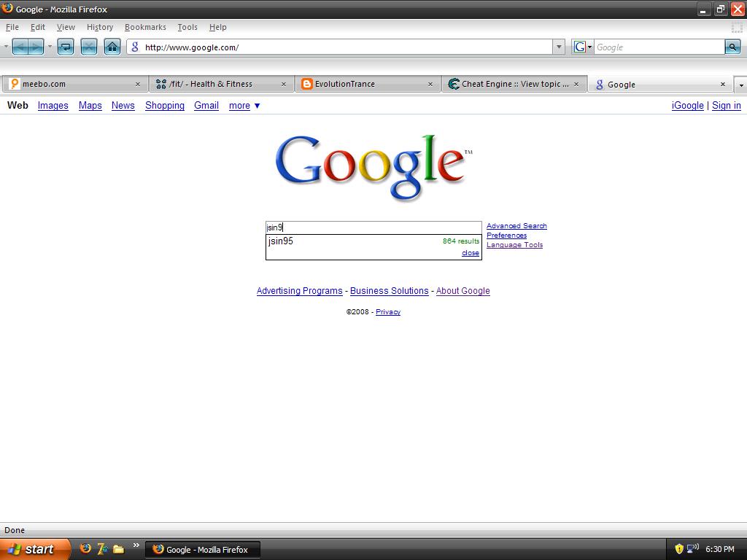The image size is (747, 560).
Task: Expand quick launch overflow chevron
Action: (136, 545)
